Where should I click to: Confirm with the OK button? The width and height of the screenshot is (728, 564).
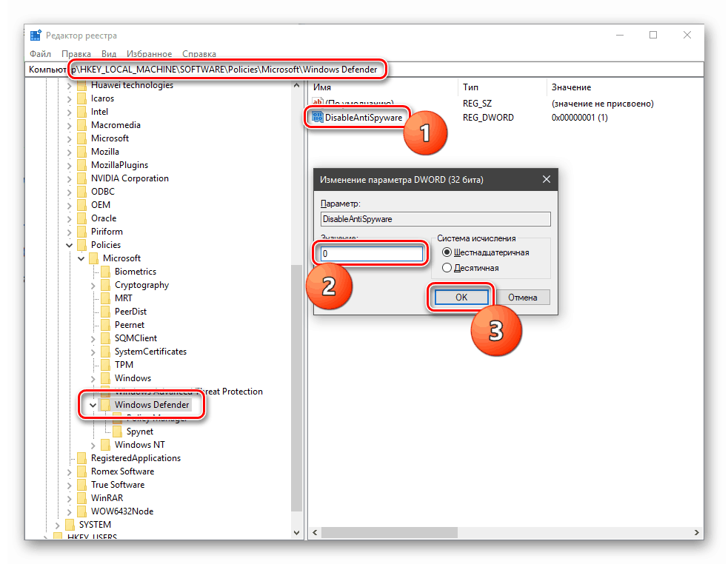(x=461, y=297)
